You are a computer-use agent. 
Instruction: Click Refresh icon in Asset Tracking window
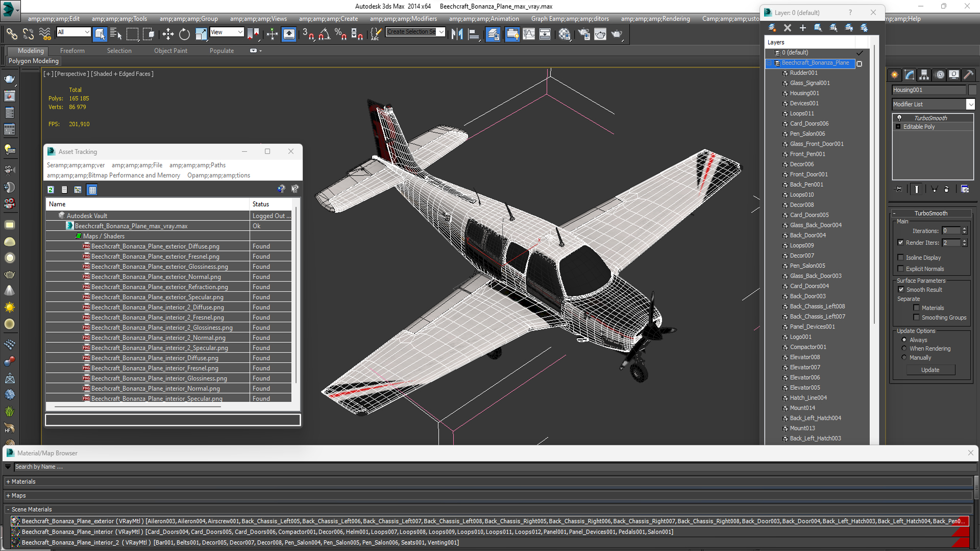click(x=51, y=190)
